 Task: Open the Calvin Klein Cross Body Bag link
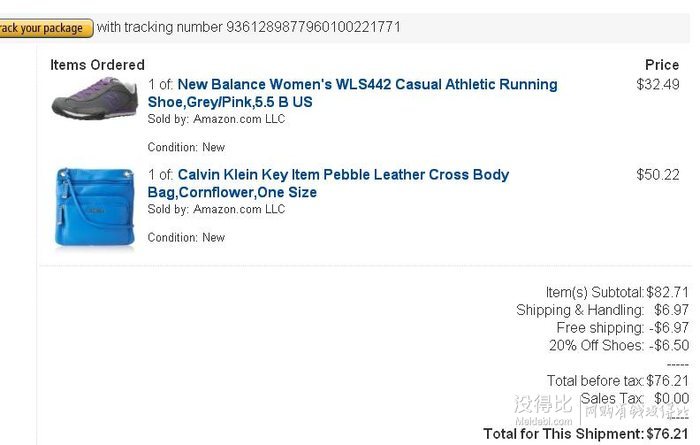[x=328, y=183]
